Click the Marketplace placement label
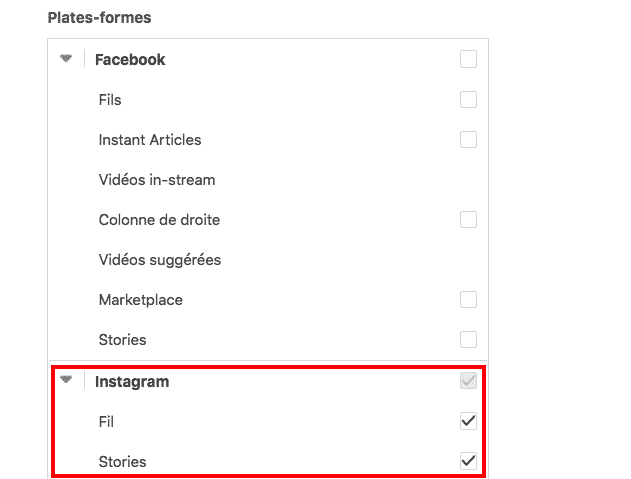631x479 pixels. point(141,300)
